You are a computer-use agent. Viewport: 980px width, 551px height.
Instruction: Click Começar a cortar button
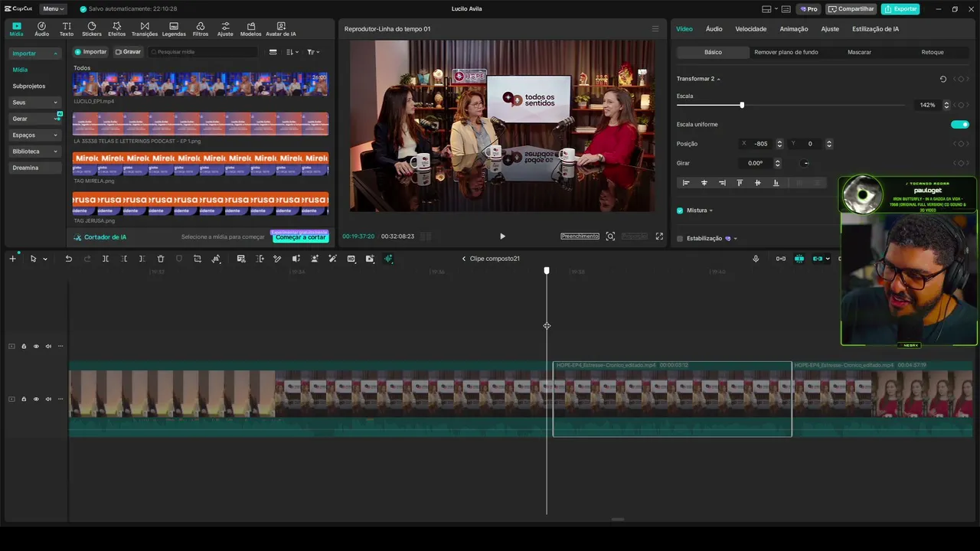coord(300,237)
